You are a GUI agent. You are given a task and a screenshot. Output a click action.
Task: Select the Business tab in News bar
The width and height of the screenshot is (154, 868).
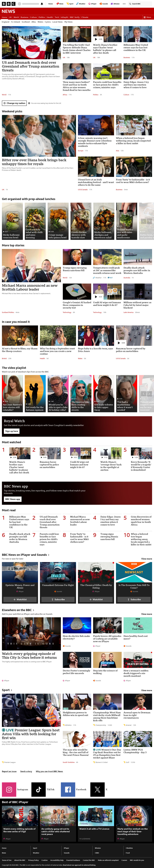[x=24, y=17]
